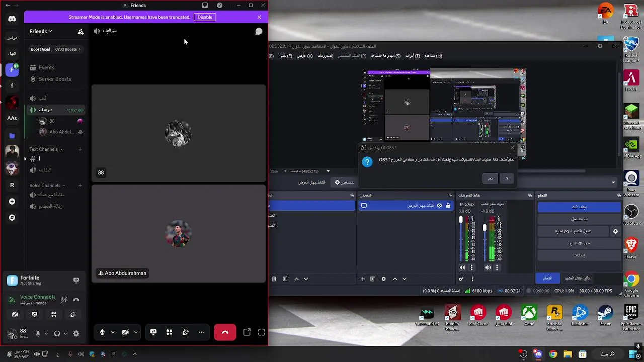Enter full screen in Discord call

pos(262,332)
